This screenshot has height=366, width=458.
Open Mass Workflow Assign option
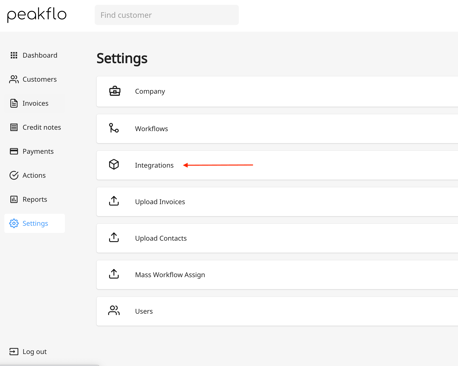tap(277, 275)
